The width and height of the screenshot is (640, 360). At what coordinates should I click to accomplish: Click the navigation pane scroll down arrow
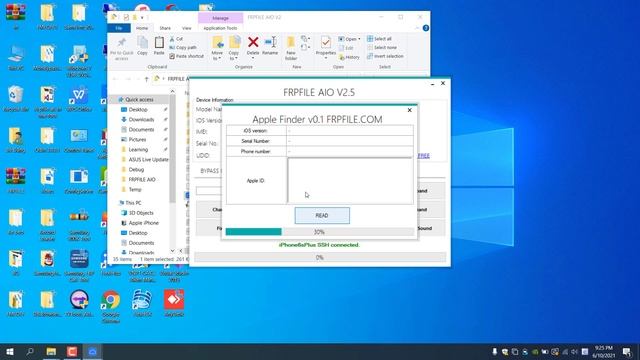pos(173,251)
